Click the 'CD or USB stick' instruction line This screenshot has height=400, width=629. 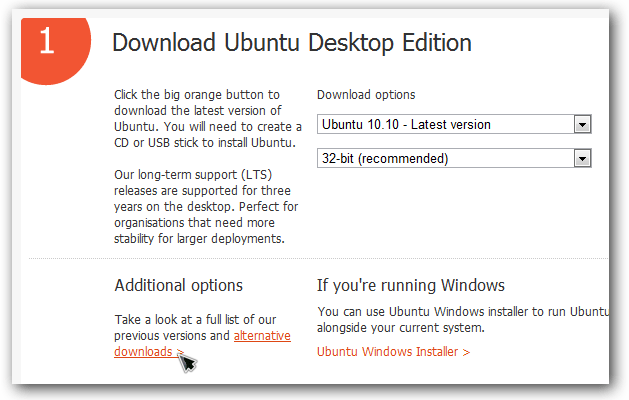tap(205, 143)
